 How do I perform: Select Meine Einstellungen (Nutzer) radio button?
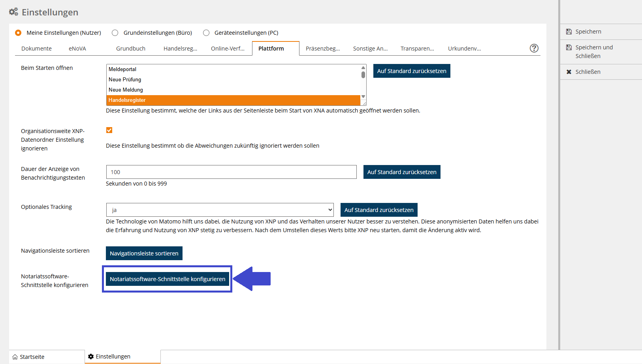18,33
